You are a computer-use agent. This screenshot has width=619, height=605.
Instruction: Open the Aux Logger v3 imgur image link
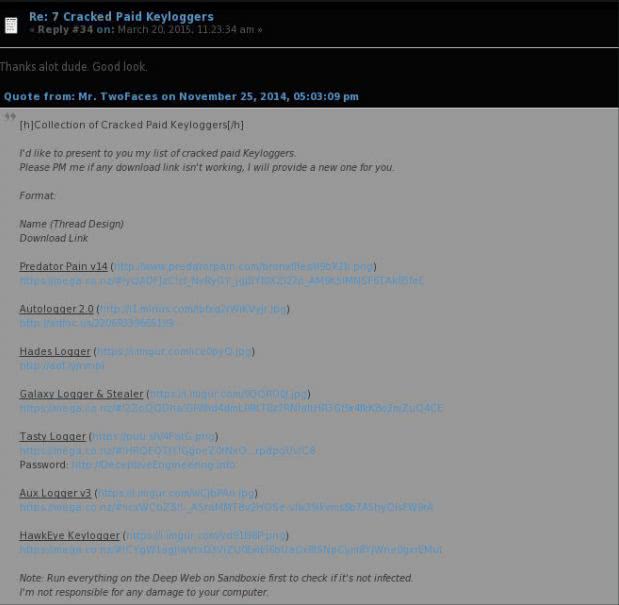(x=176, y=493)
